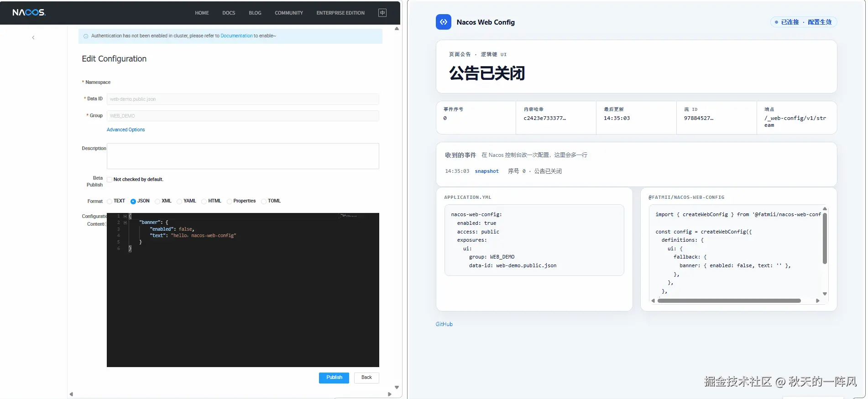Click the Group input field
This screenshot has width=868, height=399.
pyautogui.click(x=243, y=116)
